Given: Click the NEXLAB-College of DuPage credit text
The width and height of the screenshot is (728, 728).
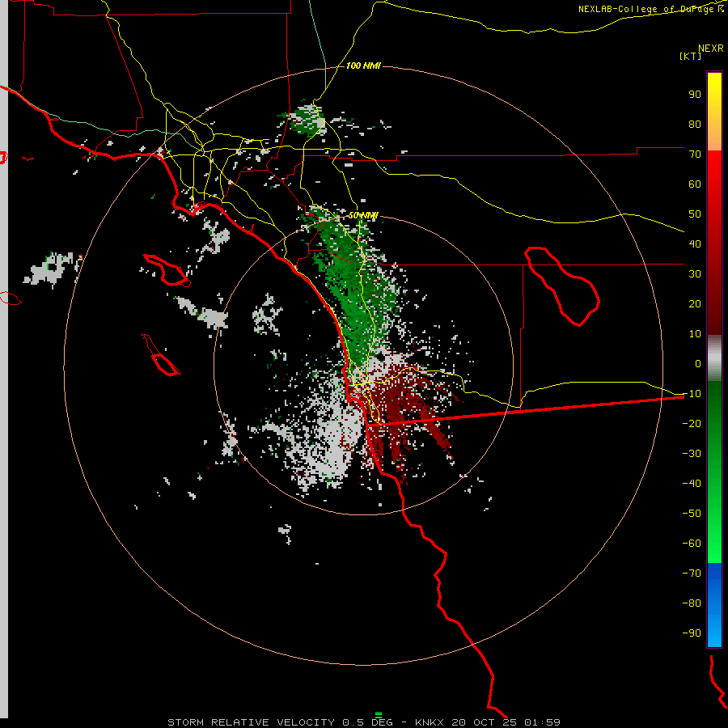Looking at the screenshot, I should (651, 9).
